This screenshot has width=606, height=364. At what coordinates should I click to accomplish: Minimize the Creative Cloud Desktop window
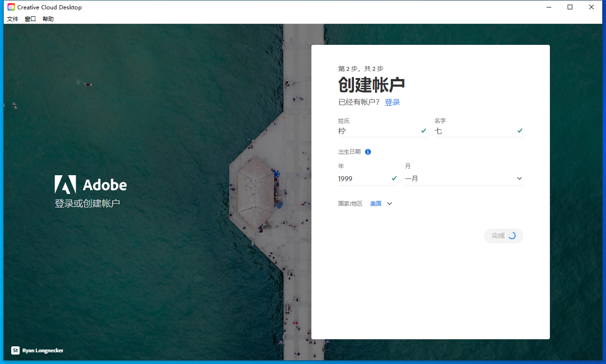point(548,7)
